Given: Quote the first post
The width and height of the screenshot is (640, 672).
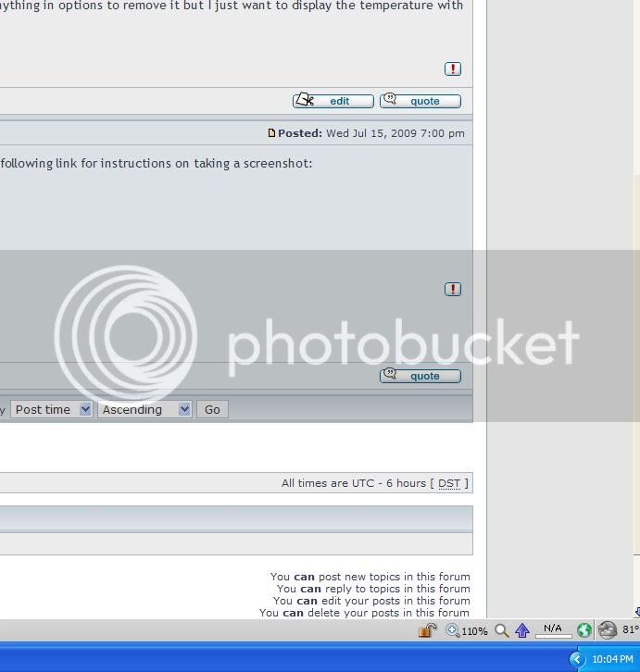Looking at the screenshot, I should [x=420, y=101].
